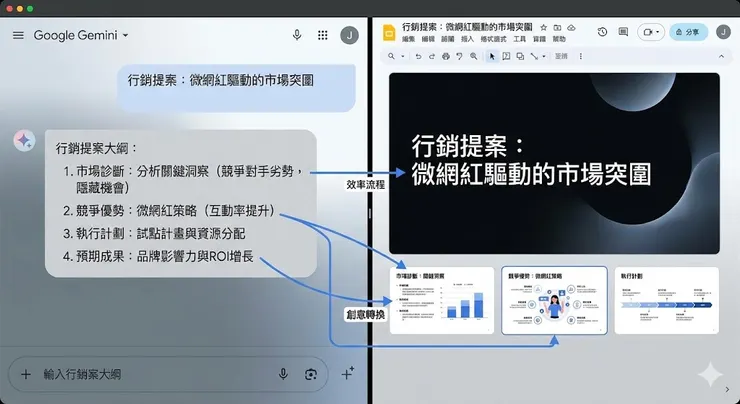
Task: Redo the last action in Slides
Action: click(x=431, y=56)
